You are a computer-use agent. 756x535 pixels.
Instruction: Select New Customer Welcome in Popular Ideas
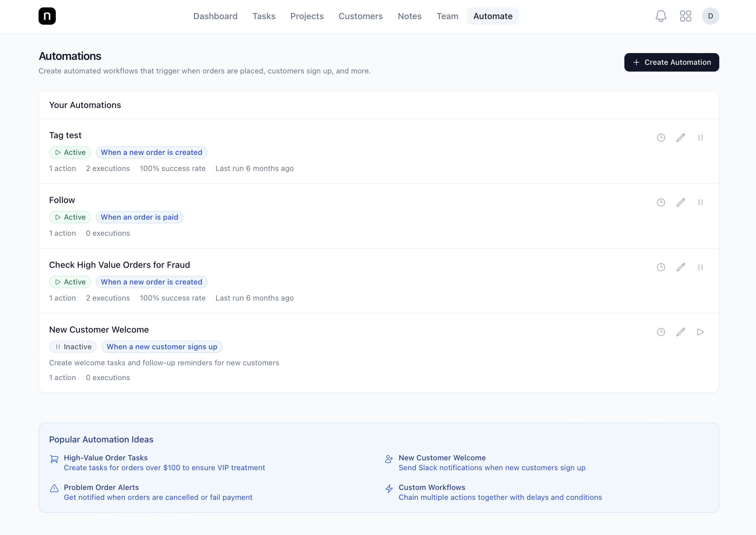coord(442,458)
